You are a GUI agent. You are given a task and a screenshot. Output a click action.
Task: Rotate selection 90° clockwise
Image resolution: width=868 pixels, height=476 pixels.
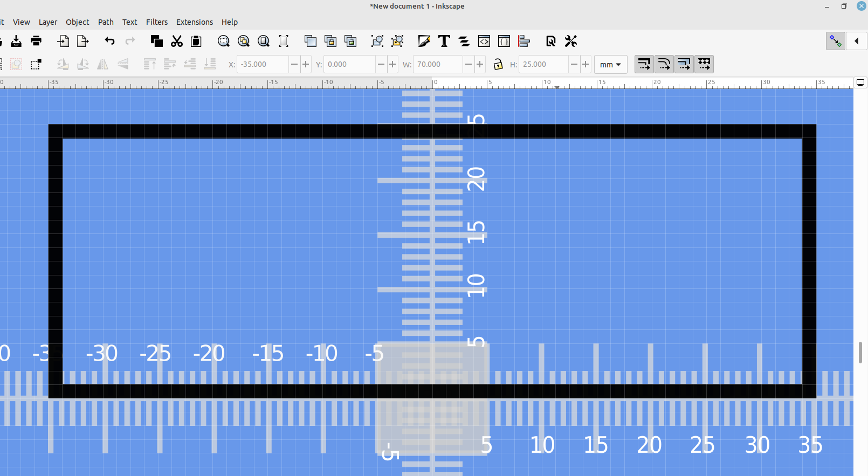pos(82,64)
